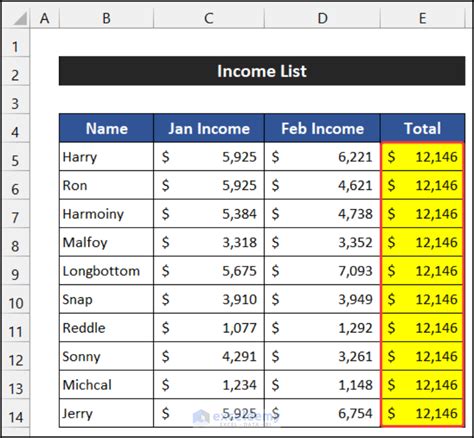Select Jerry's yellow Total cell
Image resolution: width=474 pixels, height=438 pixels.
pyautogui.click(x=422, y=413)
